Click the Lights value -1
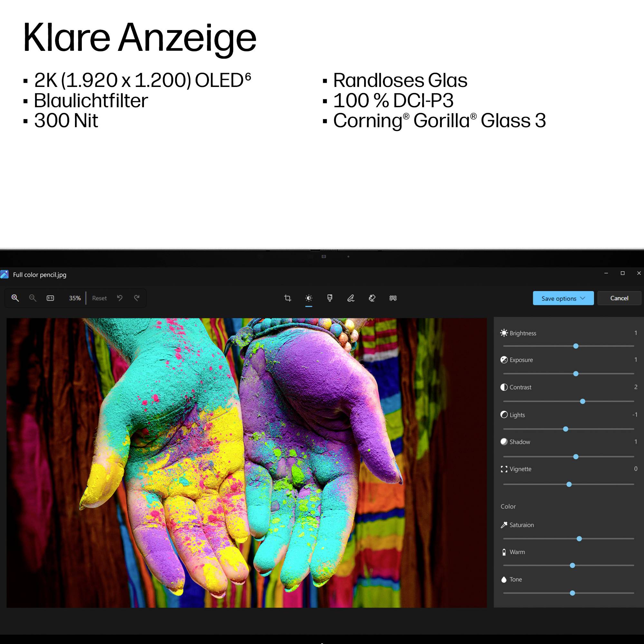This screenshot has height=644, width=644. click(x=635, y=414)
